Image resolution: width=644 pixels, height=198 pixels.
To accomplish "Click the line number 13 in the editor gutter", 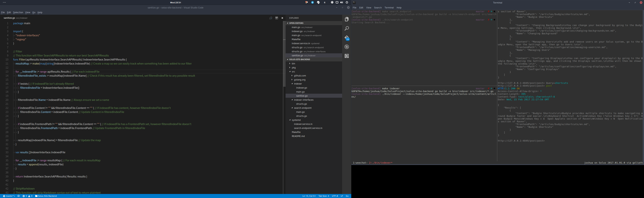I will click(7, 72).
